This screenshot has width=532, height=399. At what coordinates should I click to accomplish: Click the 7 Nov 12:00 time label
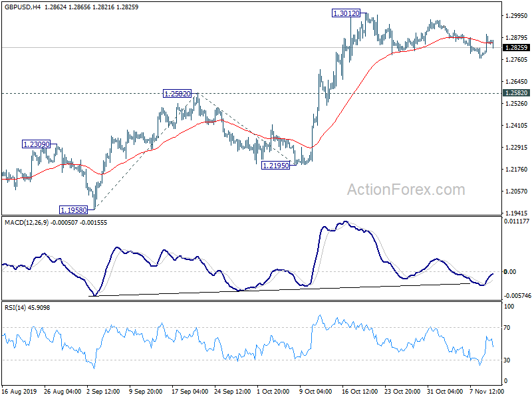pos(487,391)
